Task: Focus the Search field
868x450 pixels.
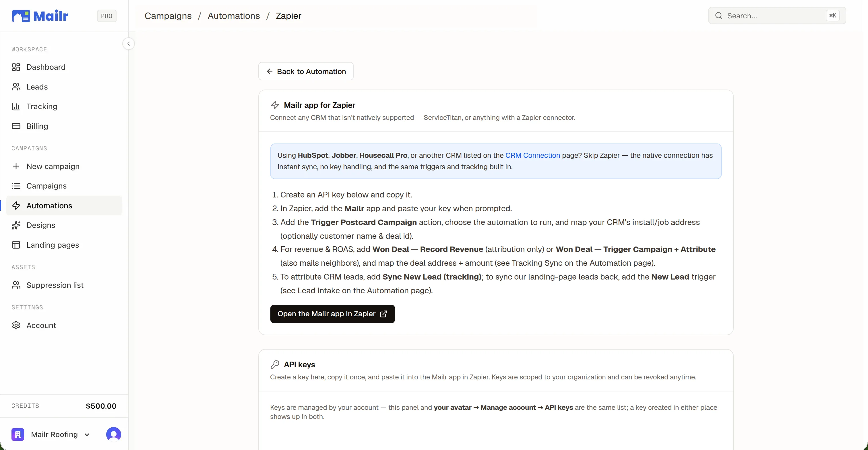Action: [777, 15]
